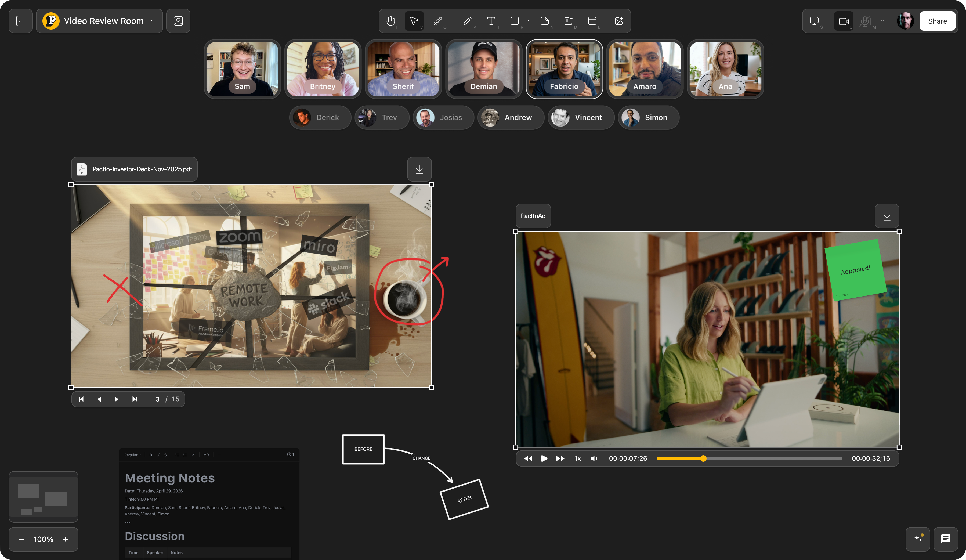
Task: Select the board layout tool
Action: 591,21
